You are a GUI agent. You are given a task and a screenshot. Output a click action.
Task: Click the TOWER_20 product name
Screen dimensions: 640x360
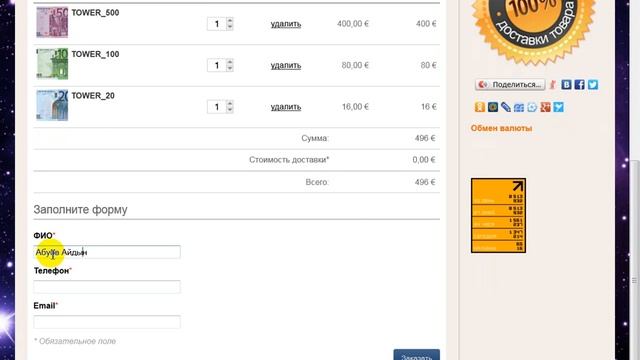pos(93,96)
